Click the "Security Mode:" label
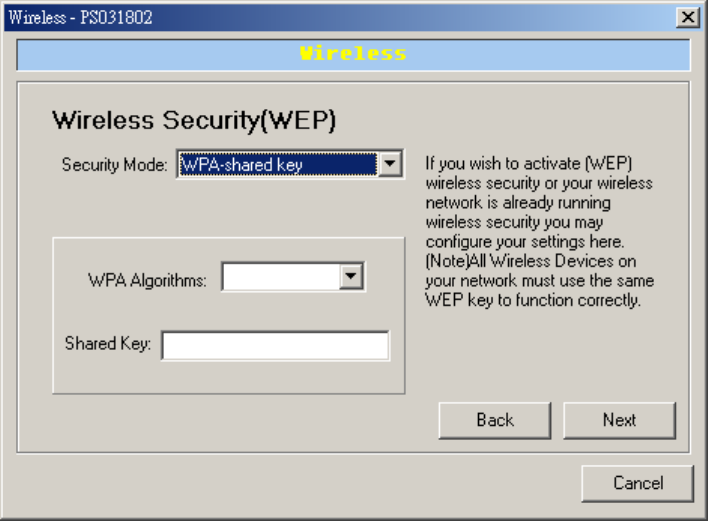The image size is (708, 521). click(x=115, y=165)
